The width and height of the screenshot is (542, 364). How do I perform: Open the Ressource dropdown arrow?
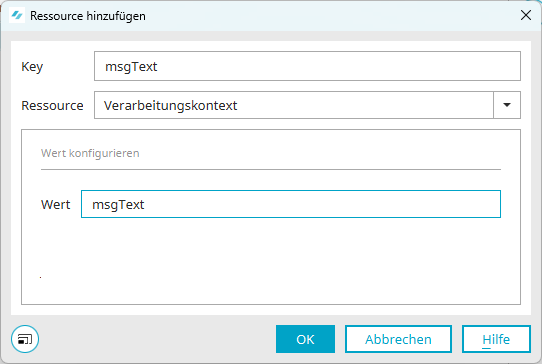point(507,105)
